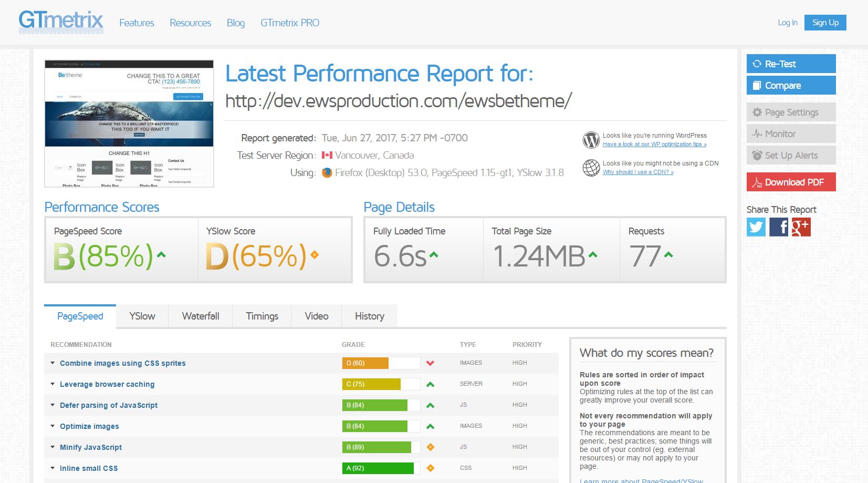This screenshot has width=868, height=483.
Task: Share report on Google Plus
Action: click(801, 227)
